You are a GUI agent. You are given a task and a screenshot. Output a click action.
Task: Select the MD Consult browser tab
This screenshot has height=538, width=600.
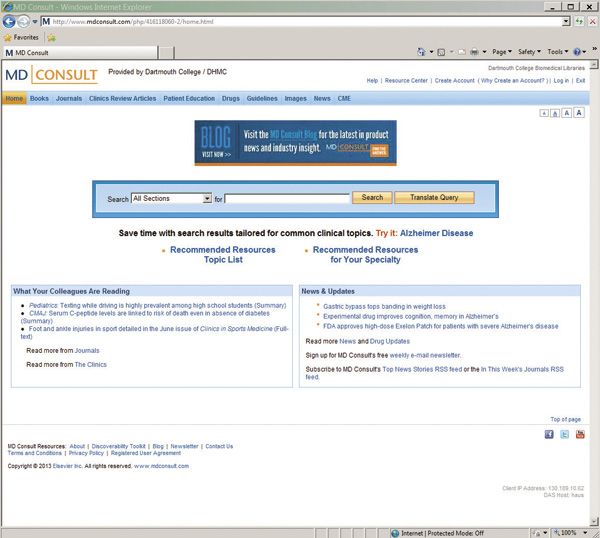point(80,52)
